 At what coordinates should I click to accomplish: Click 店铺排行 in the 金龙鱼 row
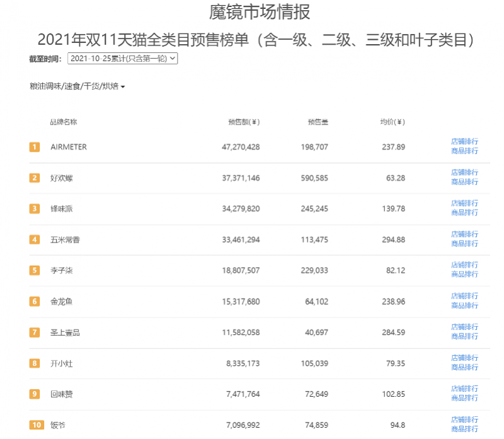[464, 295]
